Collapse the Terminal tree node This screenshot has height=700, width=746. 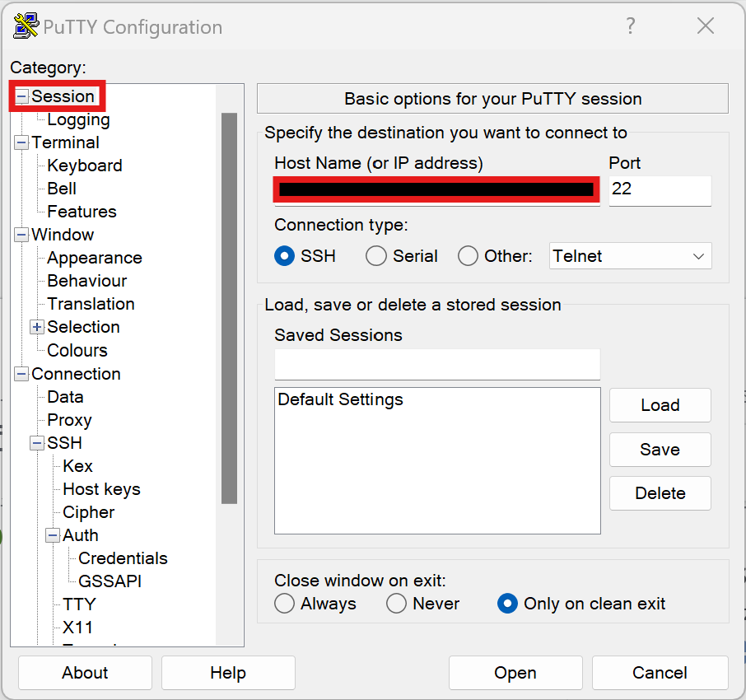[x=21, y=142]
